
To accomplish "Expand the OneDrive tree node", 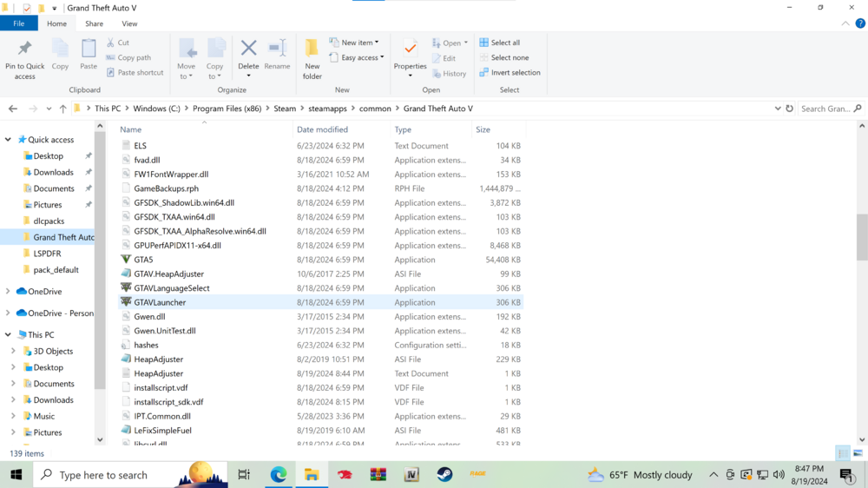I will click(9, 292).
